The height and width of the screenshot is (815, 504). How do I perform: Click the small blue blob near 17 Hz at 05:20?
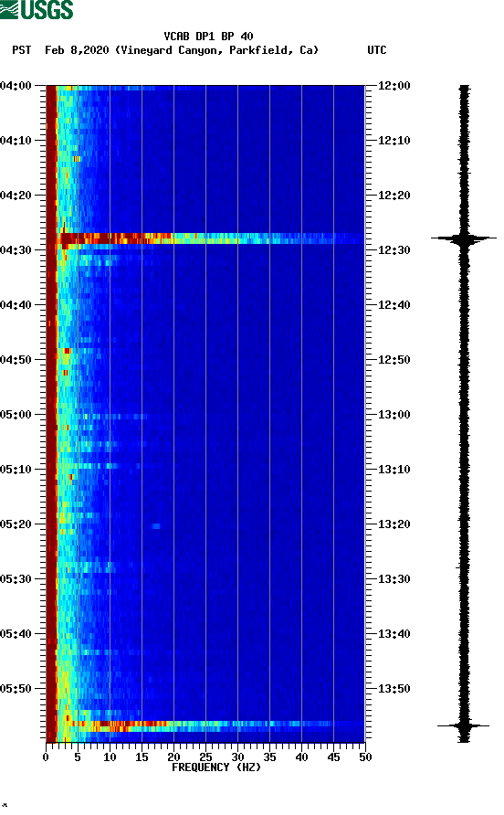(x=156, y=526)
